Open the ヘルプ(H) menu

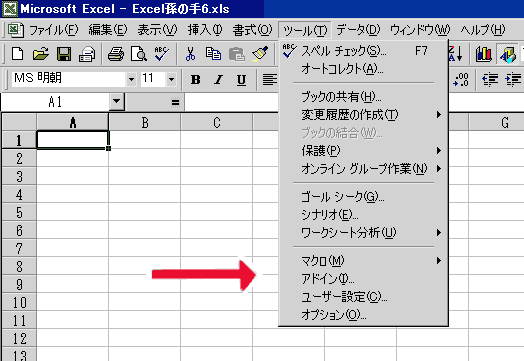pyautogui.click(x=483, y=30)
